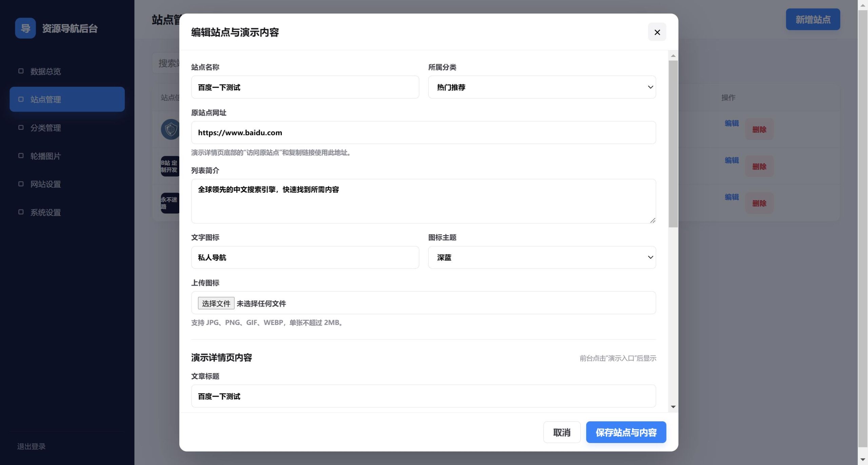Open the 所属分类 dropdown
This screenshot has height=465, width=868.
(x=542, y=87)
